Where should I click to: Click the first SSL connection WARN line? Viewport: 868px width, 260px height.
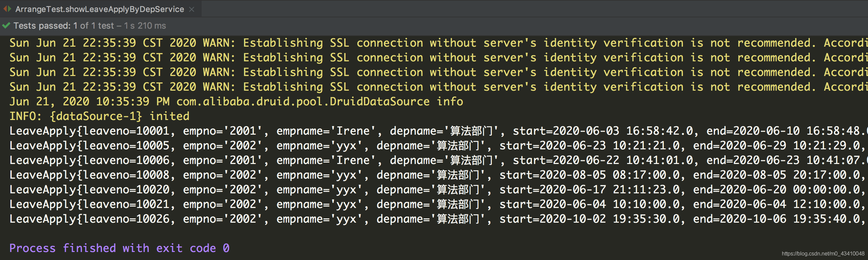click(x=438, y=43)
